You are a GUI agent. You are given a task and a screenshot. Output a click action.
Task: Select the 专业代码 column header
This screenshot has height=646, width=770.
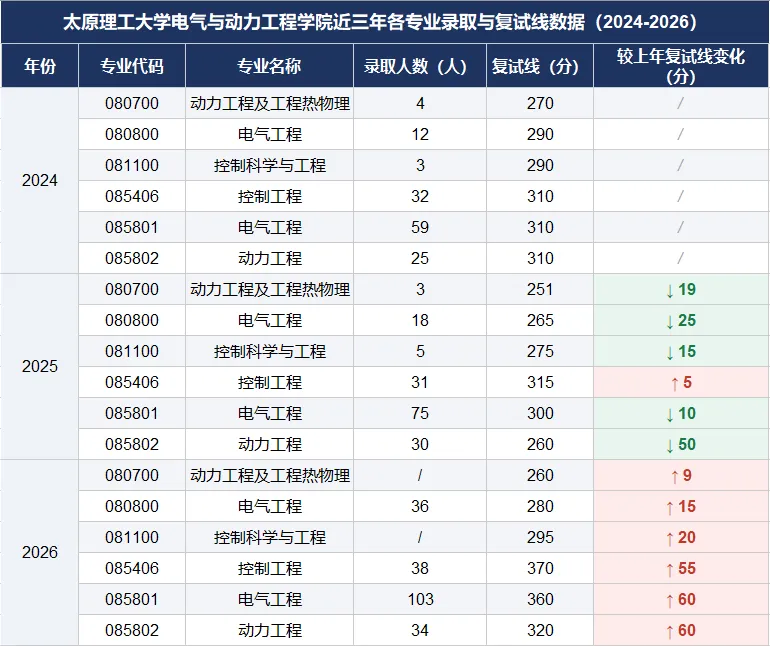132,66
